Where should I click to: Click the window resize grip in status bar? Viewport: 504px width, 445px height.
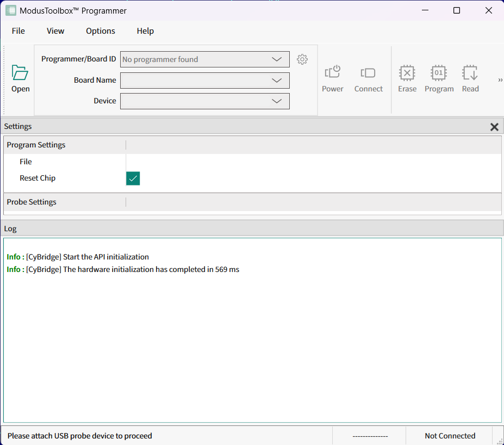click(500, 441)
